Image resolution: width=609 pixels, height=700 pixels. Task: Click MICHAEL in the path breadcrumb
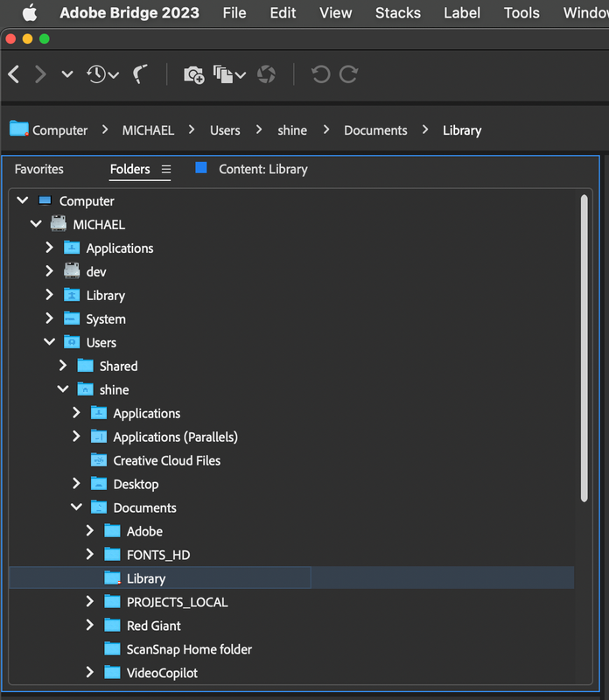(x=148, y=130)
